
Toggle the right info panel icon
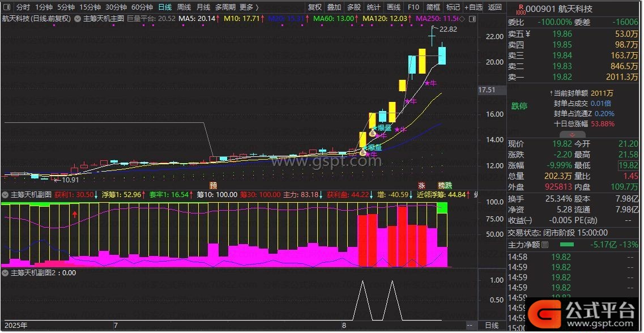point(474,19)
